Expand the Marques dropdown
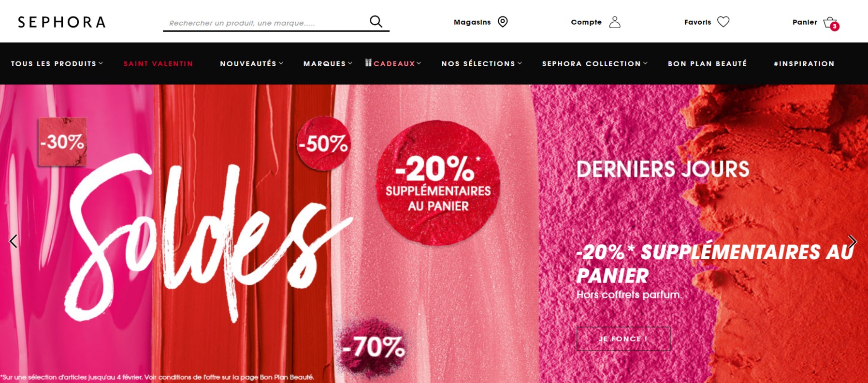Screen dimensions: 868x383 [328, 64]
